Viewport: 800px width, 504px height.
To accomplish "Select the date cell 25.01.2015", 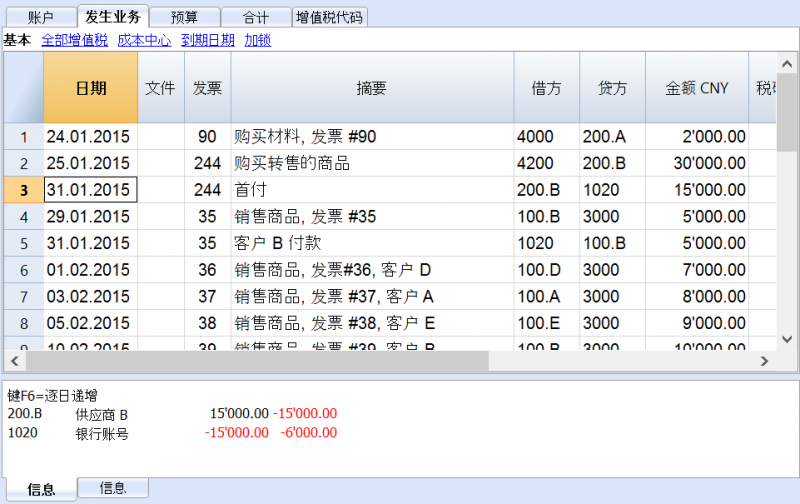I will coord(91,163).
